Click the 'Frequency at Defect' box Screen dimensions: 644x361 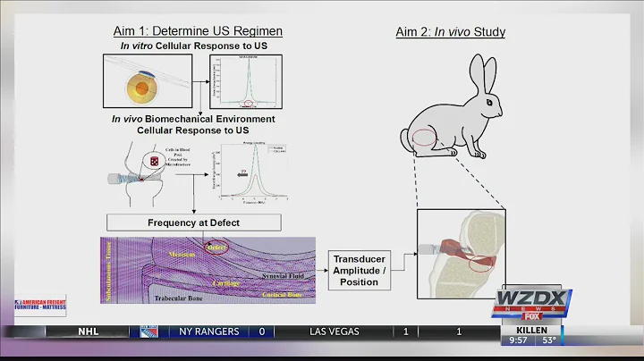click(194, 222)
